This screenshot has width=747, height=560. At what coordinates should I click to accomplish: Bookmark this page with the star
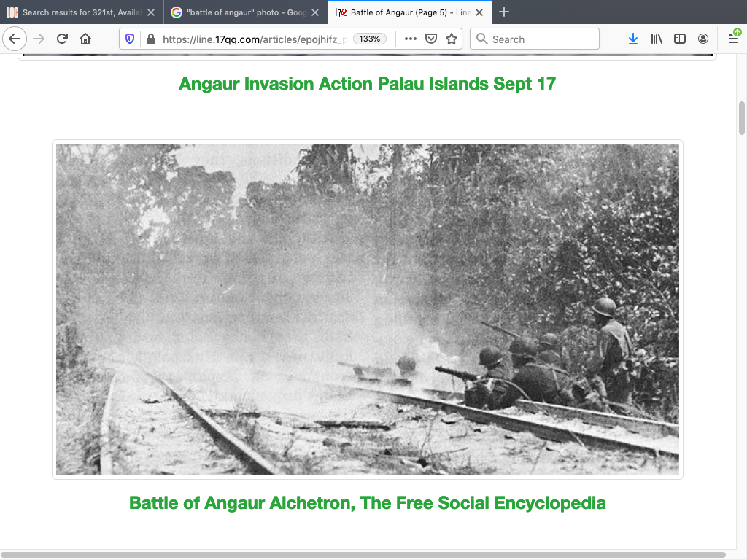(452, 39)
